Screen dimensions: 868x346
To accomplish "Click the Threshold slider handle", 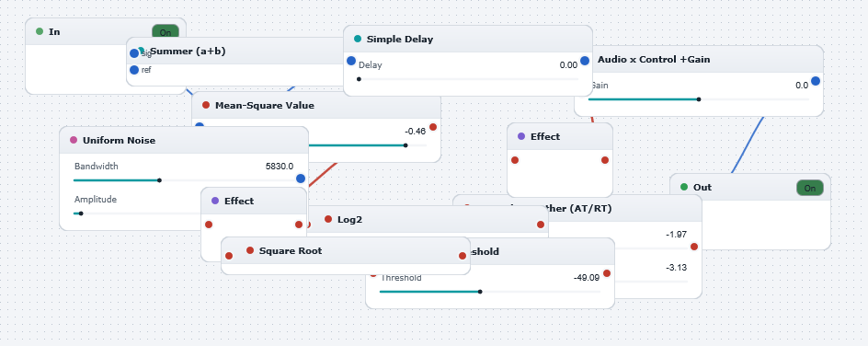I will [480, 291].
